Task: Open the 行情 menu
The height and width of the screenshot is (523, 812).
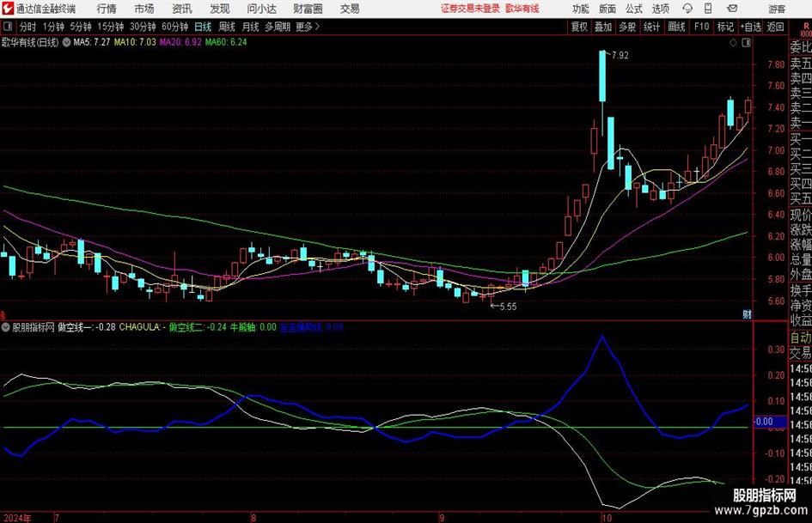Action: 107,9
